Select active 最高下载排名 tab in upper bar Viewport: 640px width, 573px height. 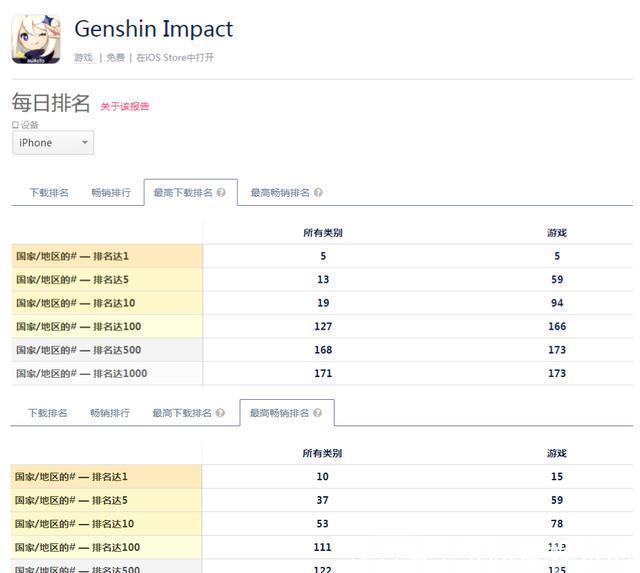[191, 192]
